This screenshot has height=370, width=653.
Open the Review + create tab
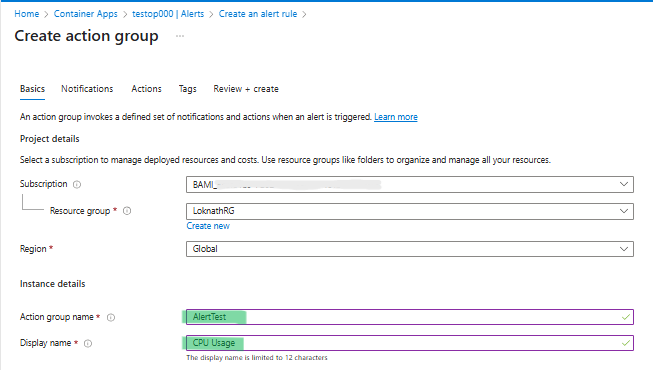click(x=246, y=89)
